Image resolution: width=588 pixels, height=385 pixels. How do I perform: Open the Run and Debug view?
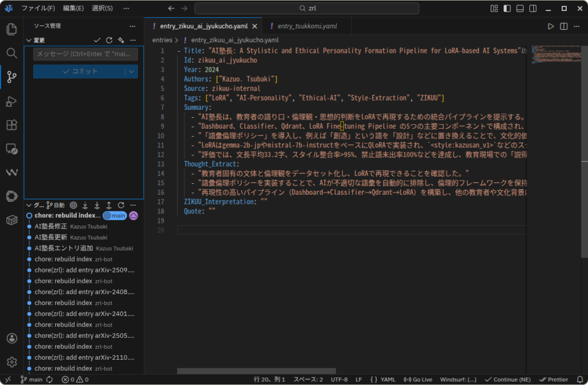11,101
